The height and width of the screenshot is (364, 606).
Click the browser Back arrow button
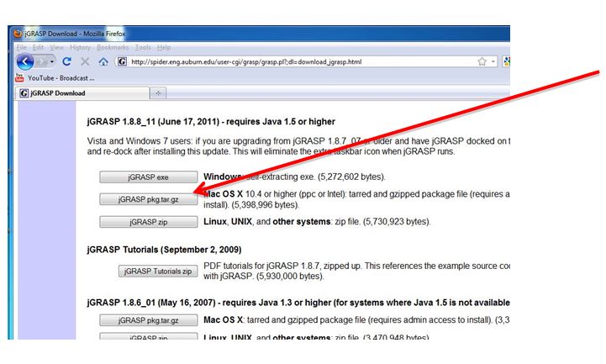pos(25,61)
